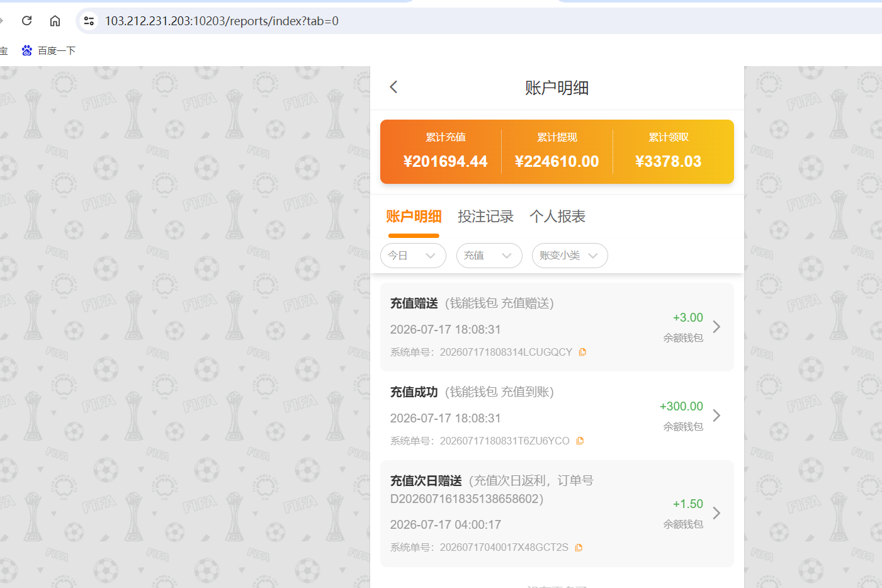Image resolution: width=882 pixels, height=588 pixels.
Task: Click the +1.50 amount value
Action: pyautogui.click(x=687, y=504)
